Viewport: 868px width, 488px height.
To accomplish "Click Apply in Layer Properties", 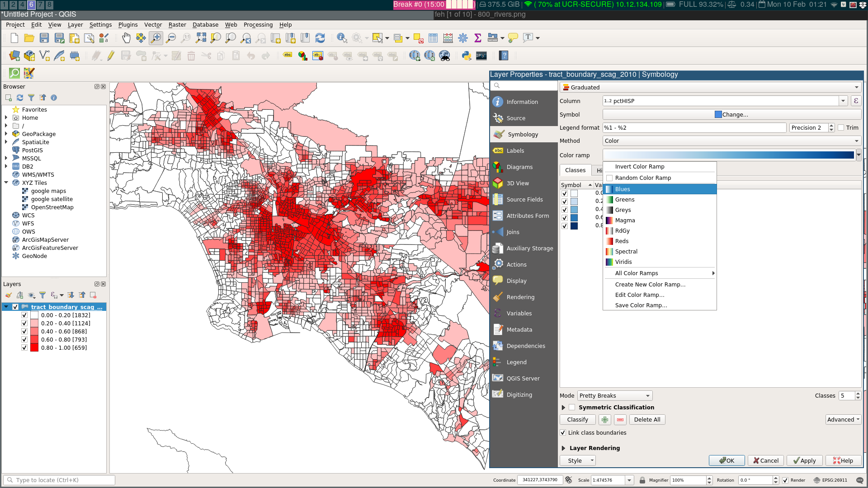I will coord(804,460).
